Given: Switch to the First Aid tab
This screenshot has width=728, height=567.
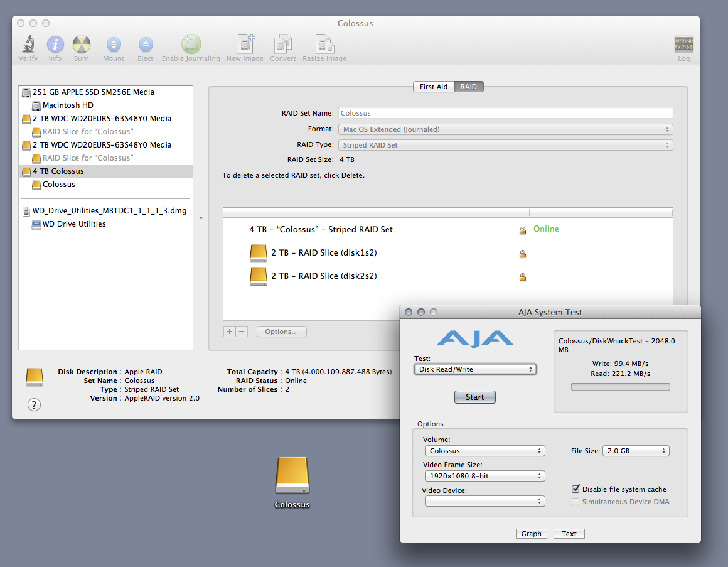Looking at the screenshot, I should pos(433,87).
